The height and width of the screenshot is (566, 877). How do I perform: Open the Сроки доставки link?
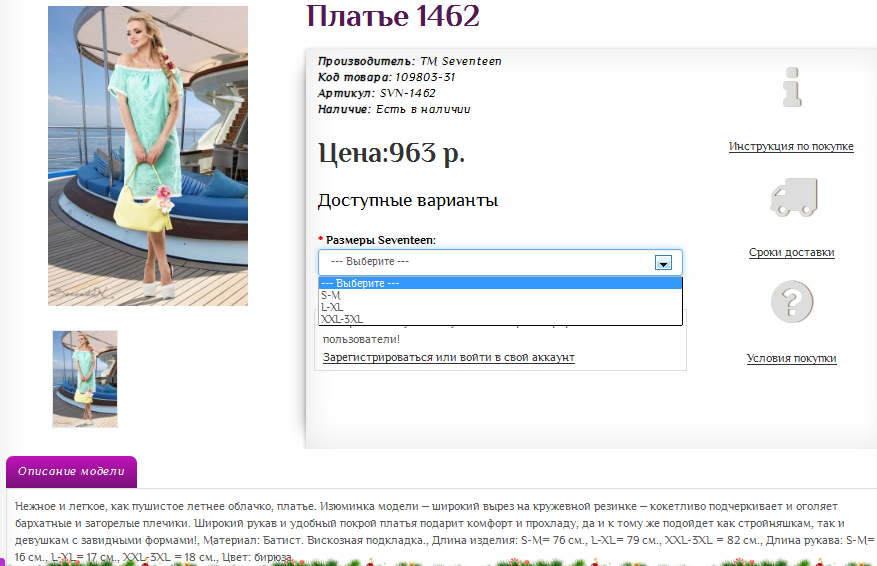pyautogui.click(x=791, y=253)
